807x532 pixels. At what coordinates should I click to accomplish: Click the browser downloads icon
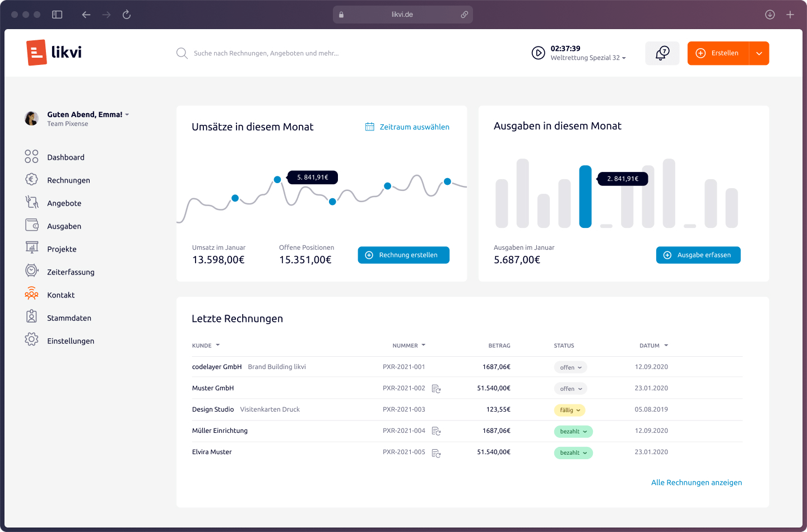[x=770, y=15]
